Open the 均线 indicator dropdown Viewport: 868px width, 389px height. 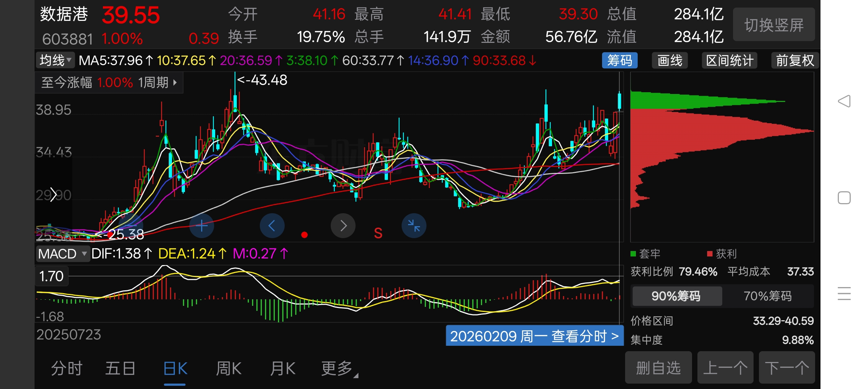click(x=55, y=61)
